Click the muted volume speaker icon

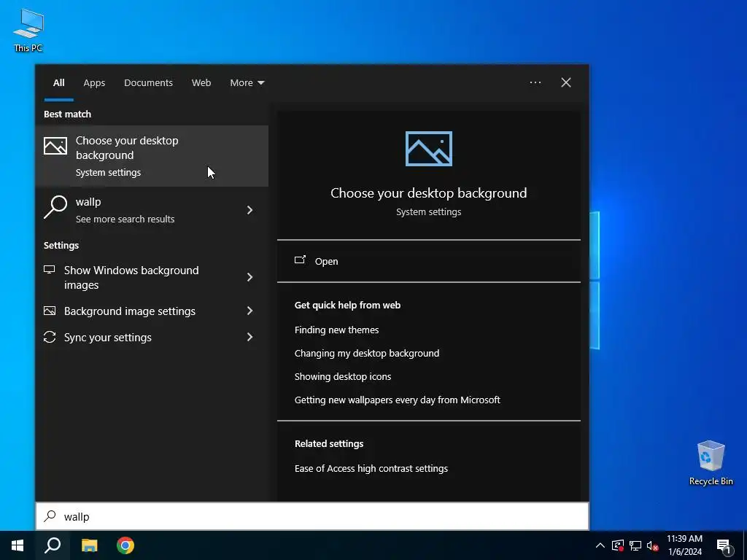(x=652, y=545)
